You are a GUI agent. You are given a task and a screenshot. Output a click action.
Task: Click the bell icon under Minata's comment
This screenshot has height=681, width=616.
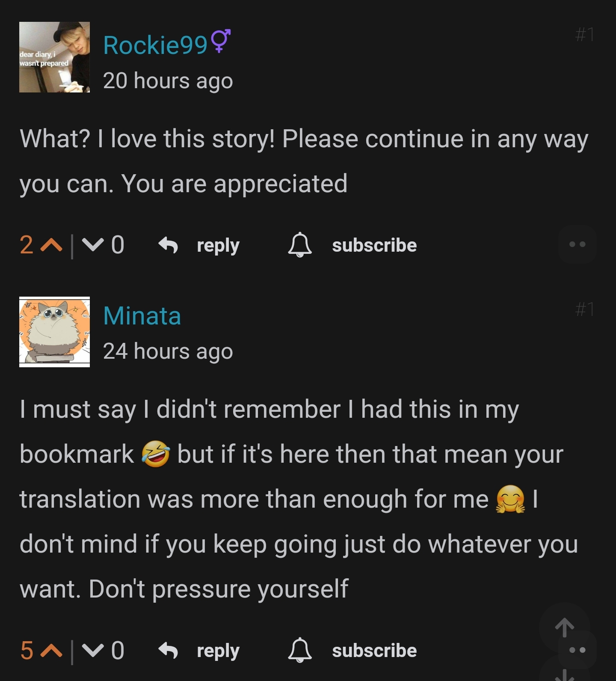[x=300, y=651]
